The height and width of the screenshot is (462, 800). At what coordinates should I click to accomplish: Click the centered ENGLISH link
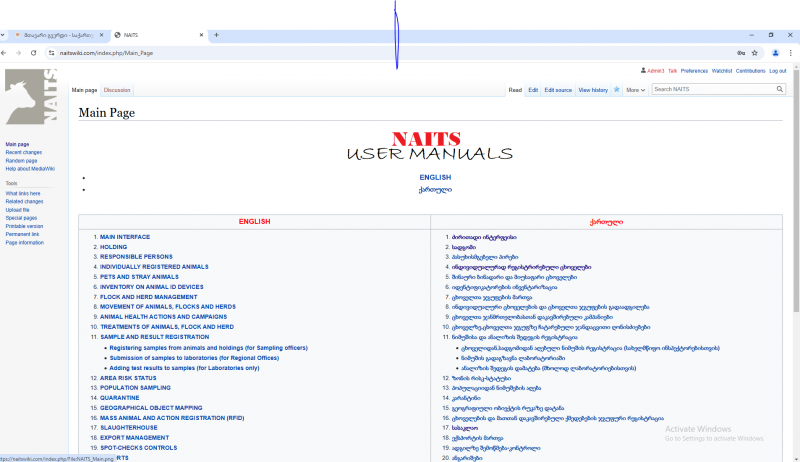[435, 177]
